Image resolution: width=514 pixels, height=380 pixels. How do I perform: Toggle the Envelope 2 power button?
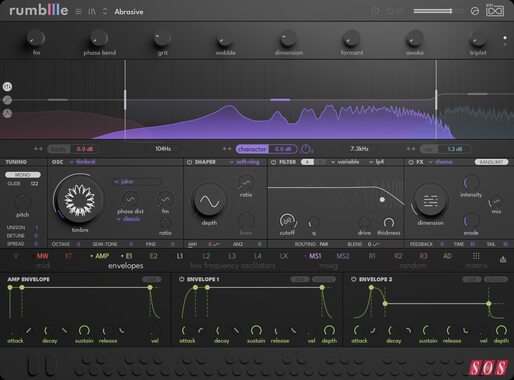pos(354,279)
